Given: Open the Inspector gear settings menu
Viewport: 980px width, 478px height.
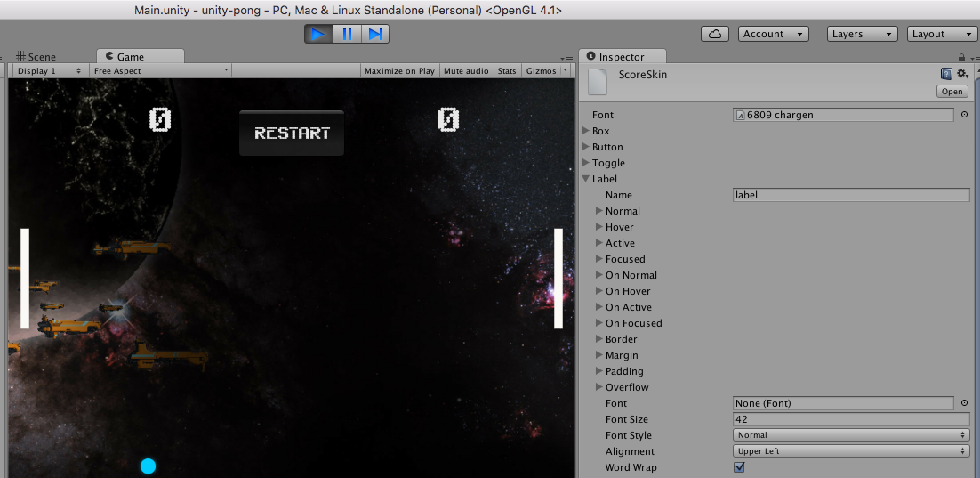Looking at the screenshot, I should click(962, 74).
